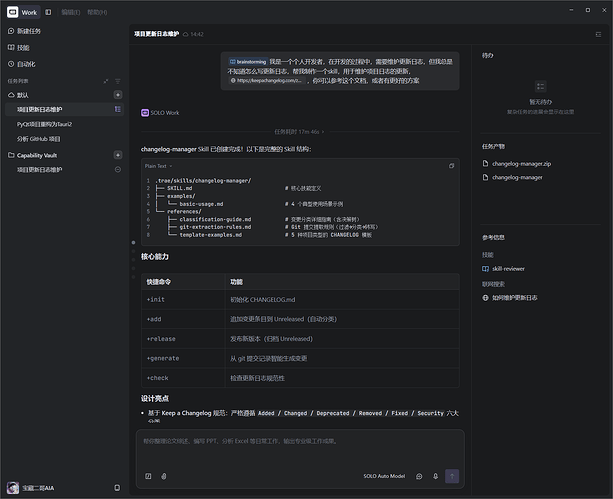Collapse all groups in the task list header
Screen dimensions: 613x499
(x=106, y=81)
